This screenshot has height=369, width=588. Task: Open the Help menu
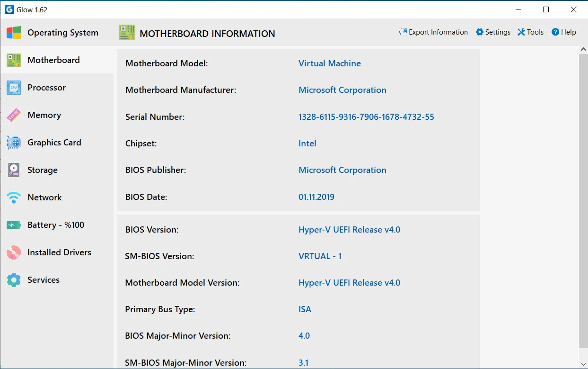coord(564,32)
